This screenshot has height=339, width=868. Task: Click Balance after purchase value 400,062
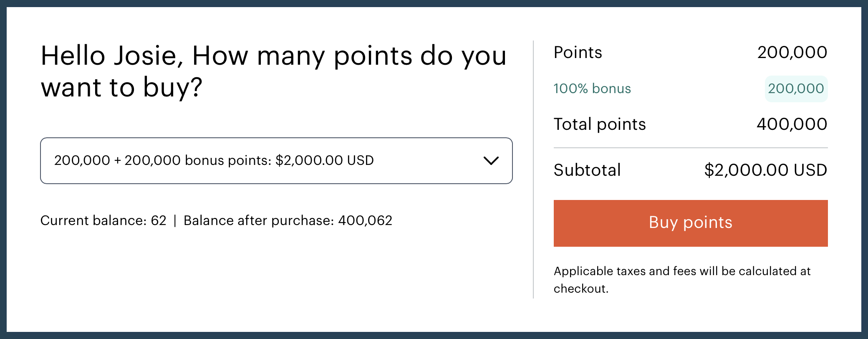coord(288,220)
